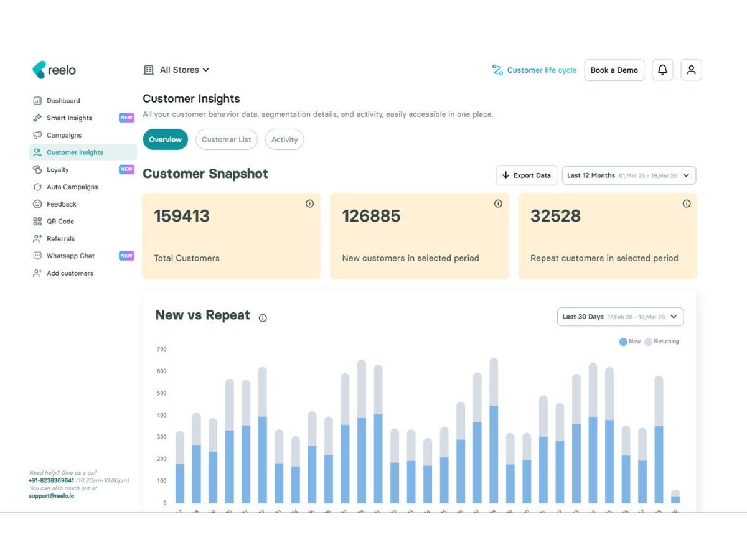Open Referrals menu item
This screenshot has height=560, width=747.
pyautogui.click(x=83, y=238)
